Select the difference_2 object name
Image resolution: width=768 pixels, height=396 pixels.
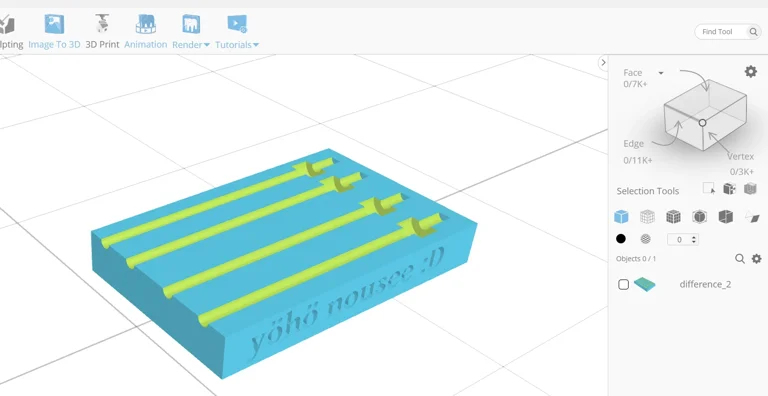705,284
